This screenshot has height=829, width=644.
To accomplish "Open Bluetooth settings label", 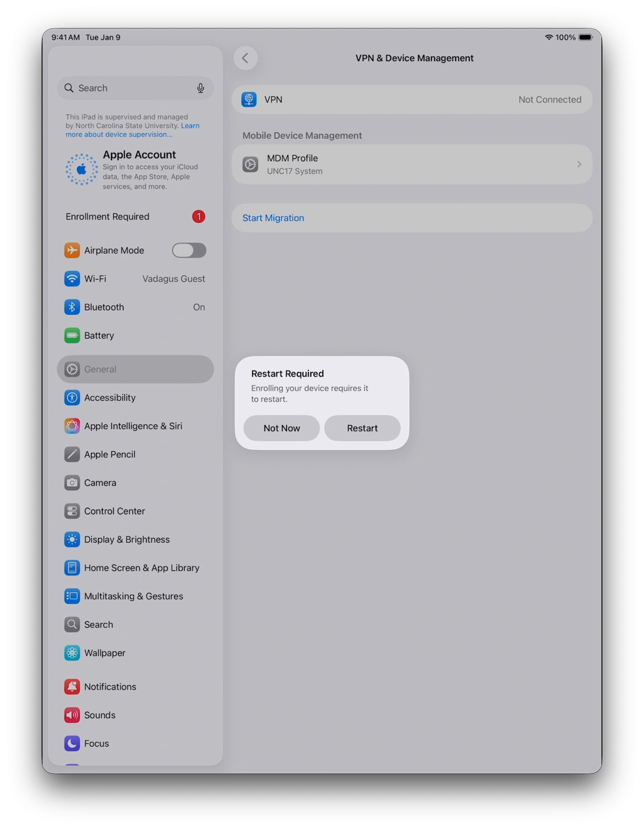I will tap(104, 307).
